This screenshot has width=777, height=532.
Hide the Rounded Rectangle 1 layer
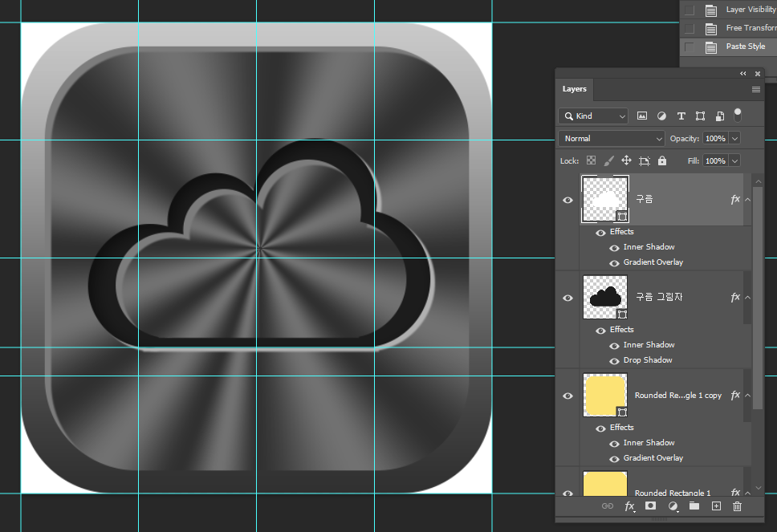pos(567,493)
